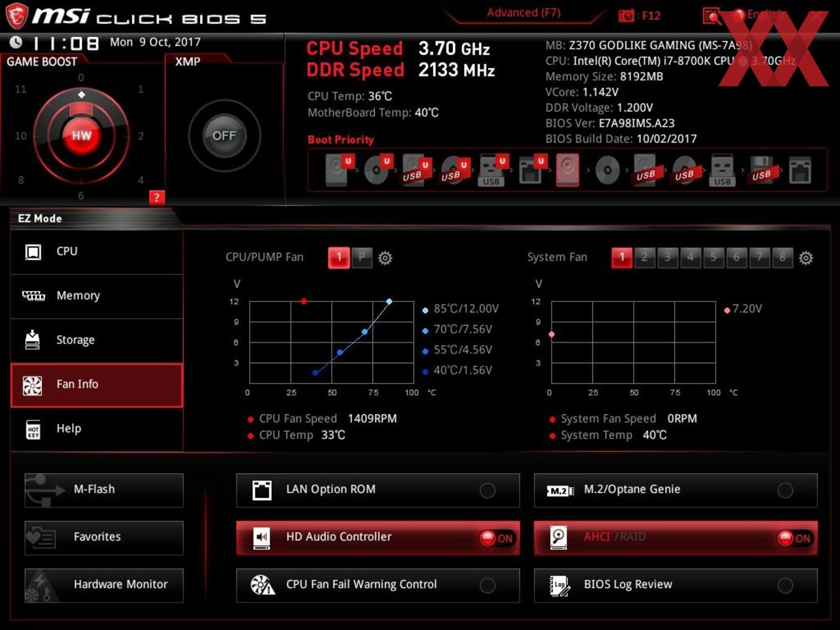Select CPU fan header 1 button
Screen dimensions: 840x630
click(x=338, y=258)
